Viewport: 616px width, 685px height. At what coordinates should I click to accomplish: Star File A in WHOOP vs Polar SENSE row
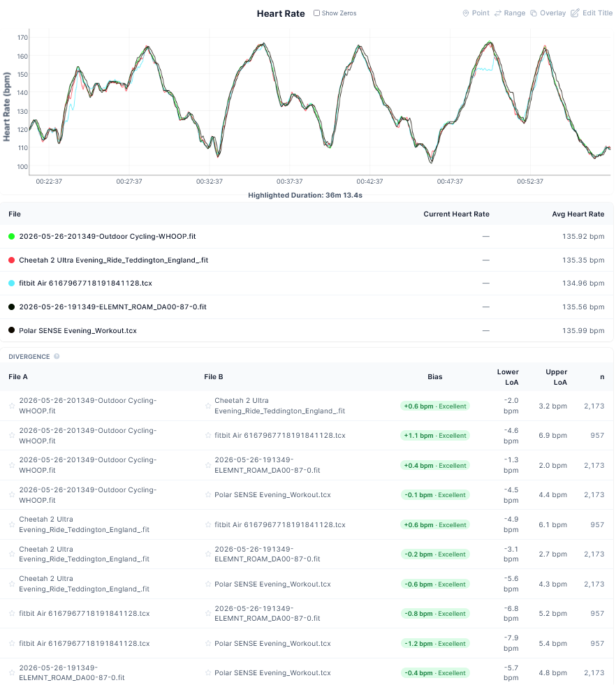pyautogui.click(x=12, y=495)
